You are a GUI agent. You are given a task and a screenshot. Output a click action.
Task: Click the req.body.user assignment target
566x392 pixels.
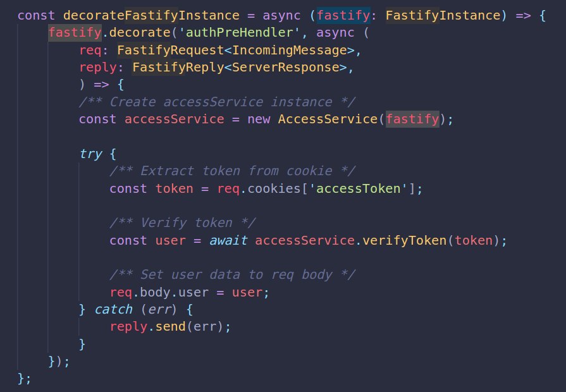[x=159, y=292]
